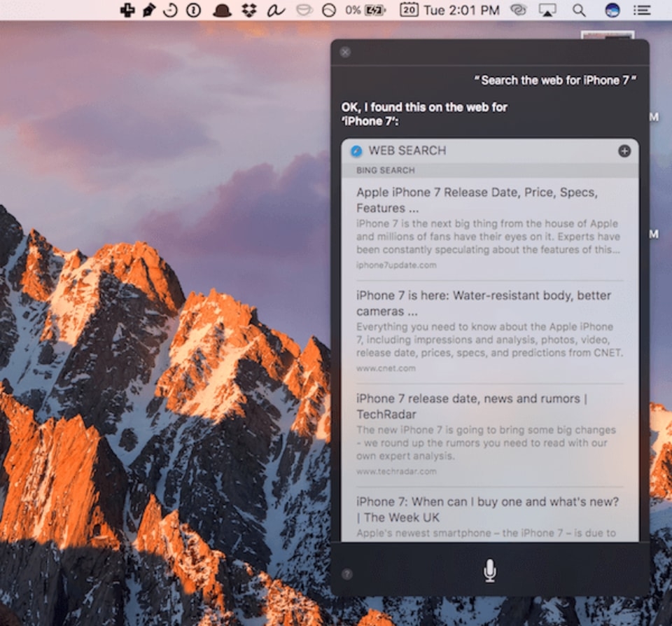
Task: Open the calendar date icon in menu bar
Action: [x=409, y=10]
